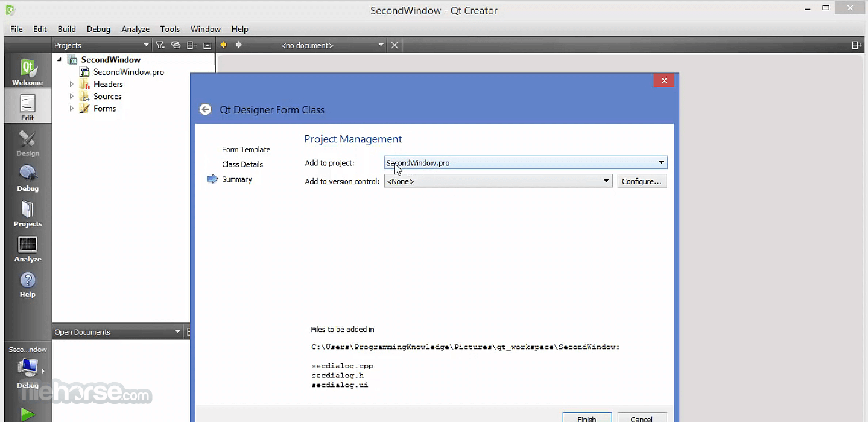The image size is (868, 422).
Task: Close the current document with X
Action: click(394, 45)
